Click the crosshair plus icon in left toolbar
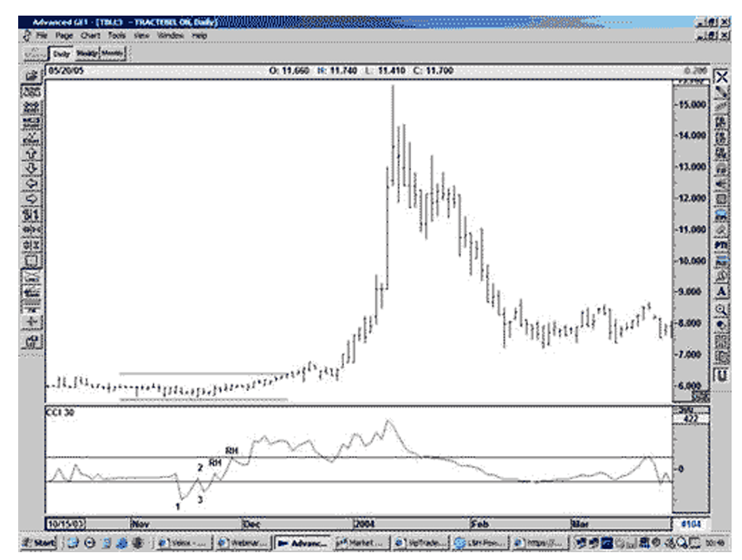 pyautogui.click(x=31, y=322)
